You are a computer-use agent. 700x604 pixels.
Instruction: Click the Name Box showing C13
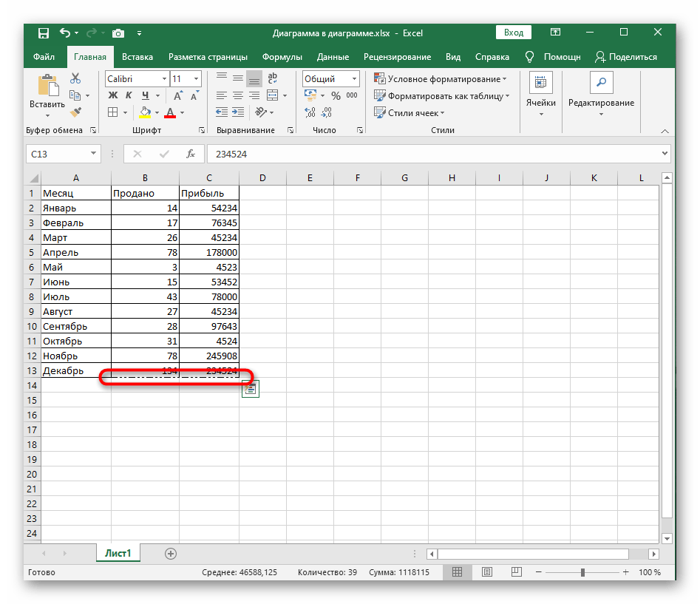point(56,154)
